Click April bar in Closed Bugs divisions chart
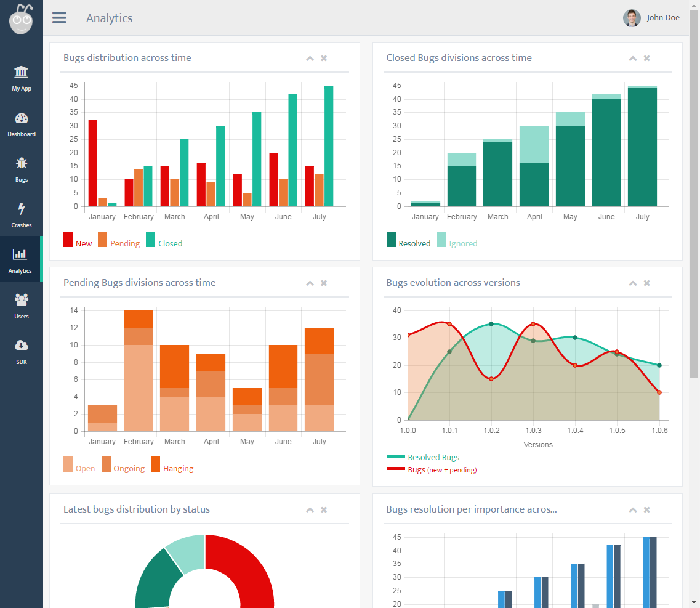This screenshot has width=700, height=608. pyautogui.click(x=534, y=166)
